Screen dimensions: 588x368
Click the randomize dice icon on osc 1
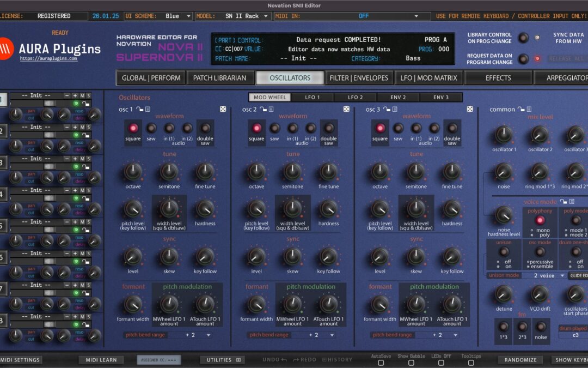pyautogui.click(x=223, y=109)
